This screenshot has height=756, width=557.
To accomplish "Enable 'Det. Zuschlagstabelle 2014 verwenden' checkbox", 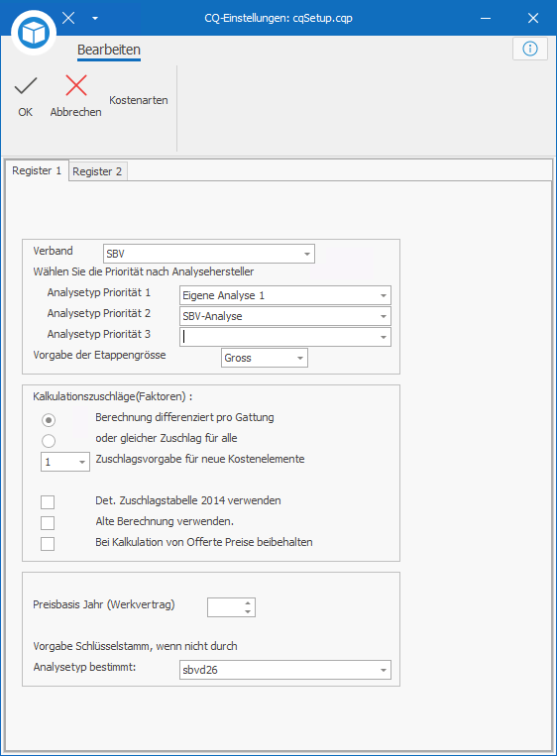I will pyautogui.click(x=48, y=502).
